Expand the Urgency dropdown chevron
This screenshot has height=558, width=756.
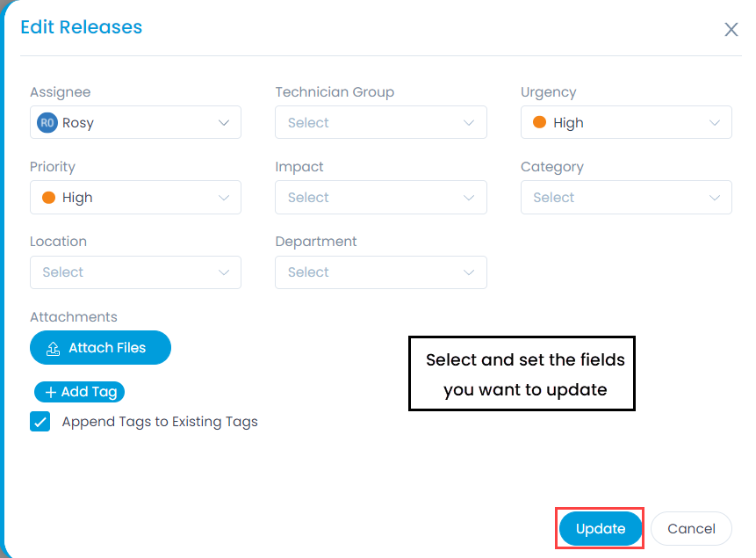click(x=715, y=123)
